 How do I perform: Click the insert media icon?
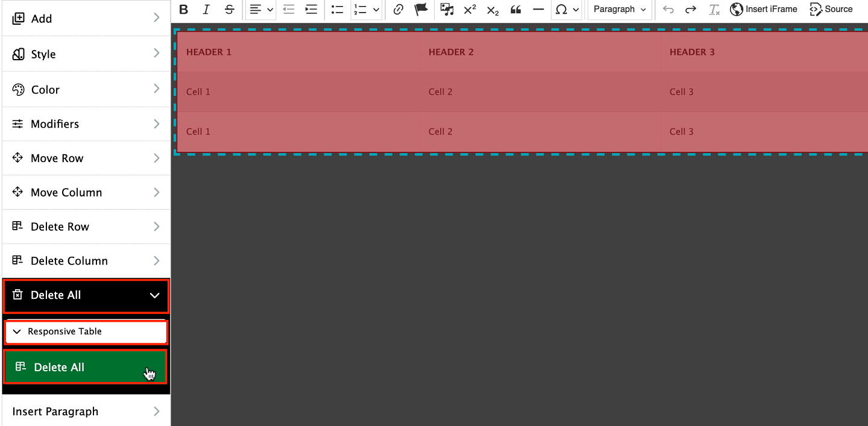pos(447,10)
